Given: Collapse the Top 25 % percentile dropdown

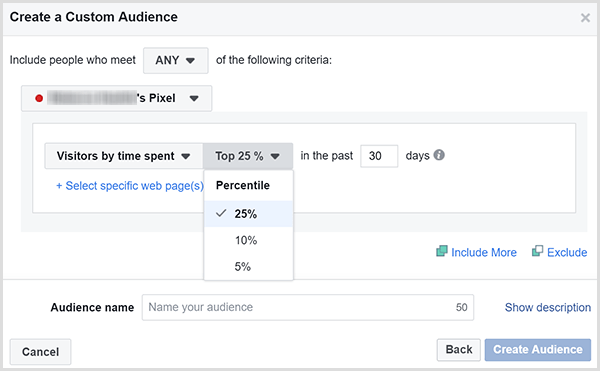Looking at the screenshot, I should [x=248, y=156].
